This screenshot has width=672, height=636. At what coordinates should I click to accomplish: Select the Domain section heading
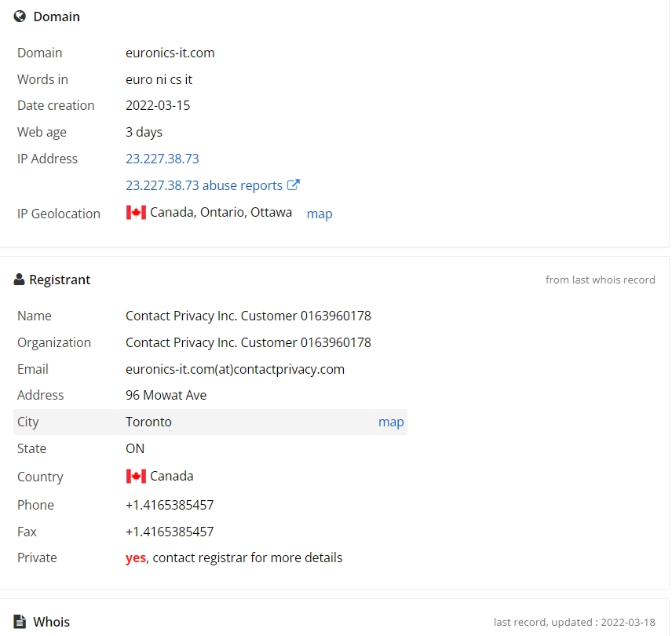click(57, 16)
